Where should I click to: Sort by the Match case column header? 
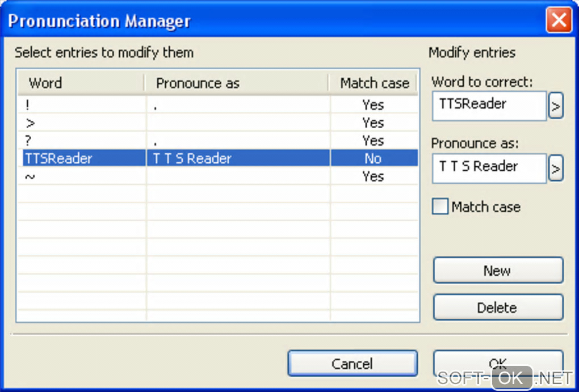pyautogui.click(x=374, y=83)
